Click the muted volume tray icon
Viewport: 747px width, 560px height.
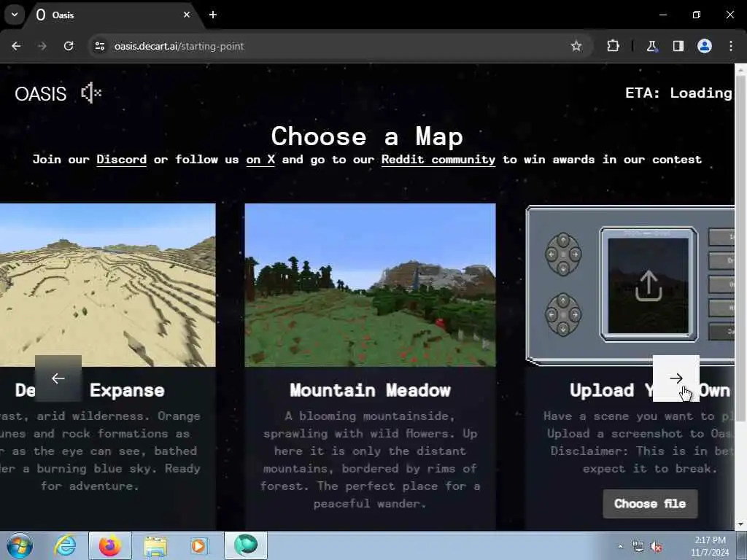(x=657, y=547)
